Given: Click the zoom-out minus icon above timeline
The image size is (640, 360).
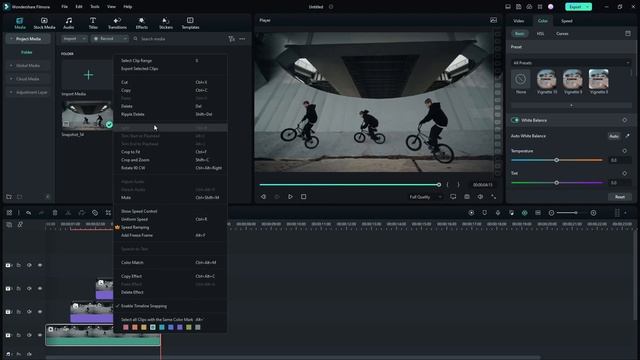Looking at the screenshot, I should coord(551,213).
